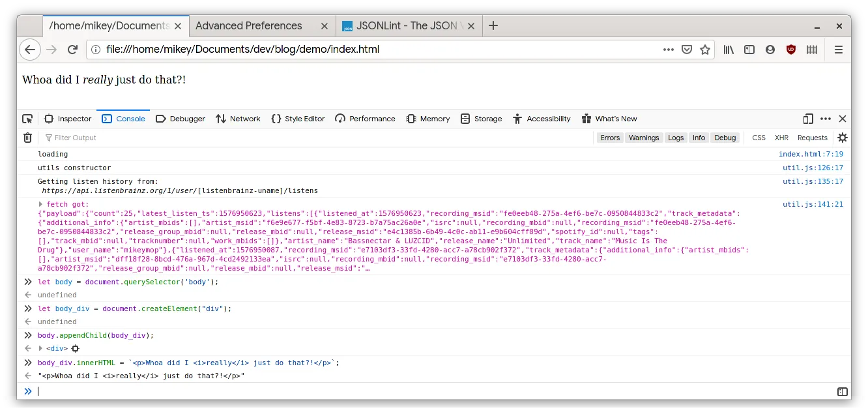The height and width of the screenshot is (418, 868).
Task: Switch to the Inspector tab
Action: coord(68,119)
